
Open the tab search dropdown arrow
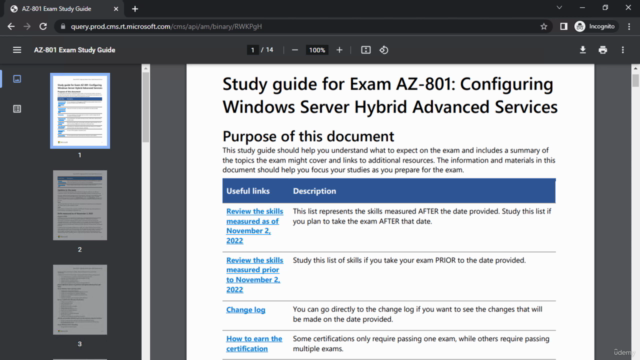pyautogui.click(x=560, y=8)
